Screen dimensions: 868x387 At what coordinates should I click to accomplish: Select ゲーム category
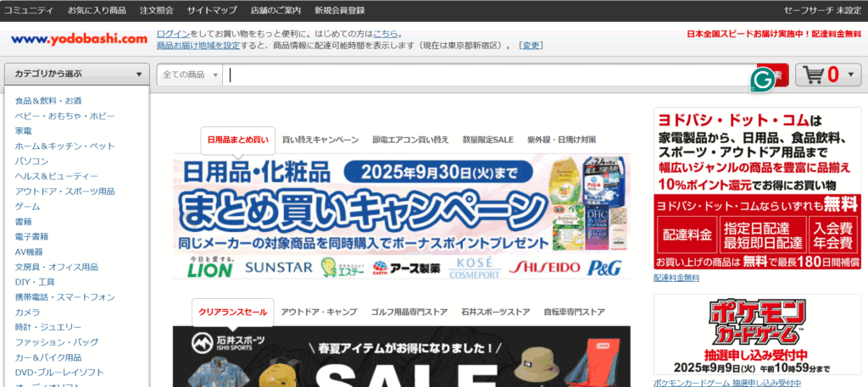(x=28, y=207)
